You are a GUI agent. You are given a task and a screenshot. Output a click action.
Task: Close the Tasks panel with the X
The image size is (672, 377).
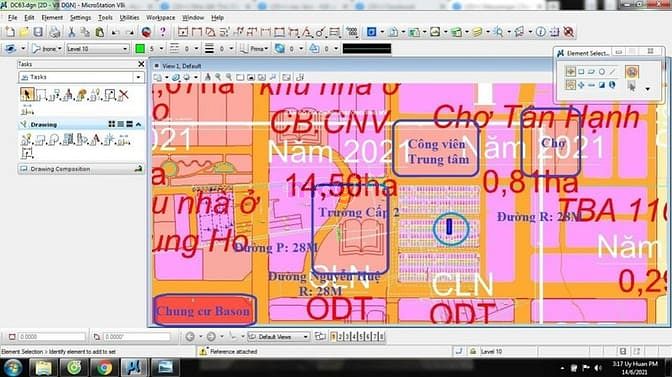[141, 64]
